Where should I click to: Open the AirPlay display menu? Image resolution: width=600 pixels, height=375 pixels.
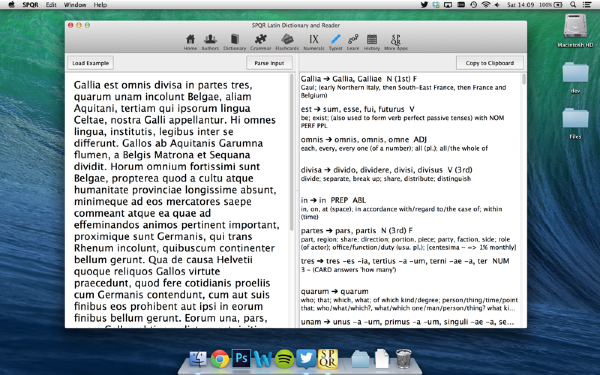click(448, 5)
